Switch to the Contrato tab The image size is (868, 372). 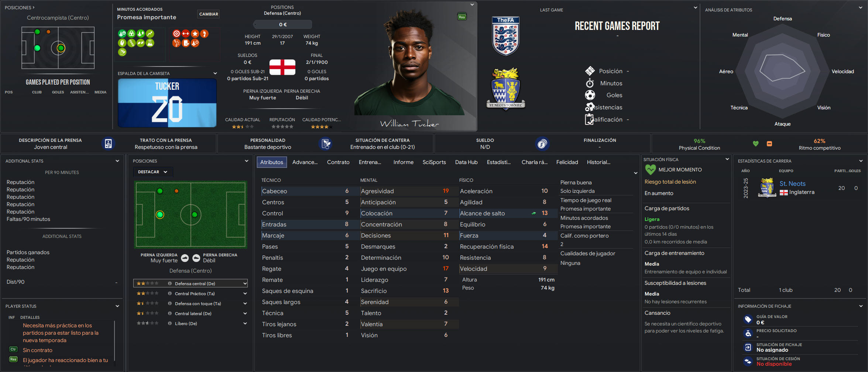point(338,162)
